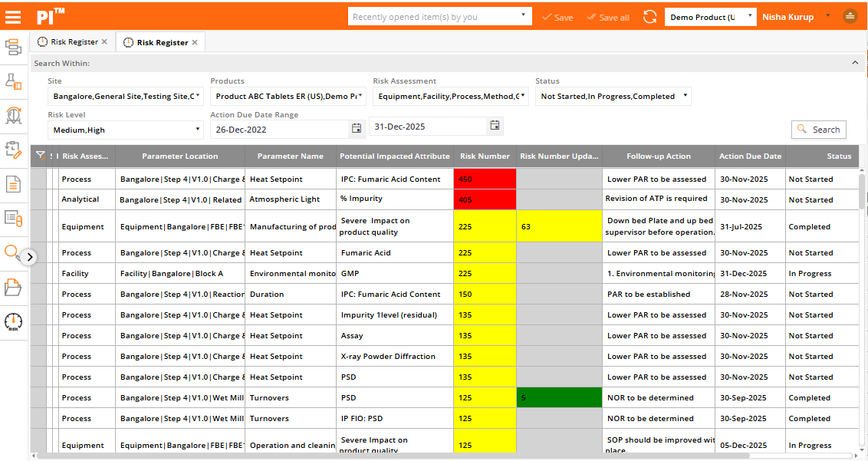Click the 'PAR to be established' cell
This screenshot has height=461, width=868.
tap(658, 295)
